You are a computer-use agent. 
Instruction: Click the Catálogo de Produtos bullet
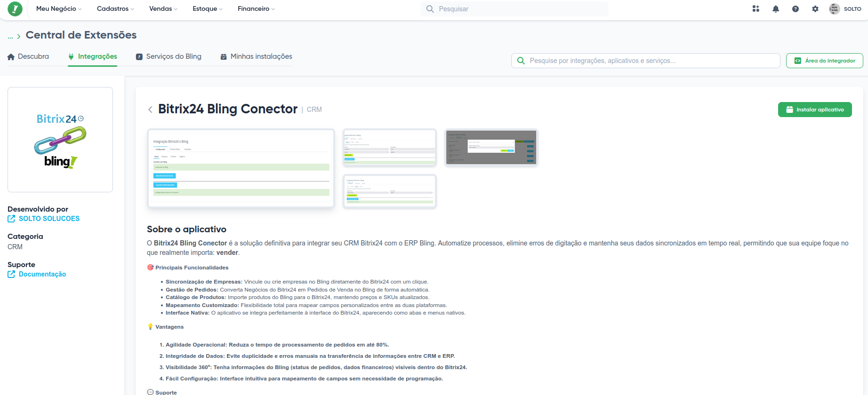297,297
